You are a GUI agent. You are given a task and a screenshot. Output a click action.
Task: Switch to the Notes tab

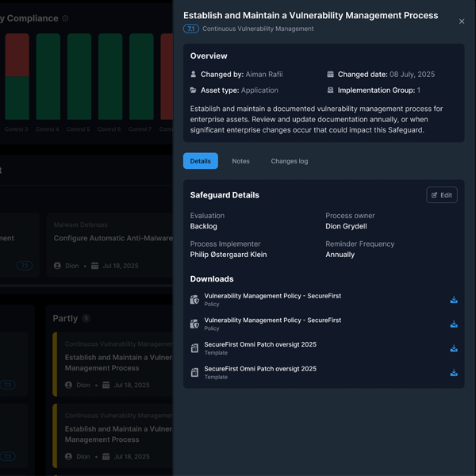(x=240, y=161)
